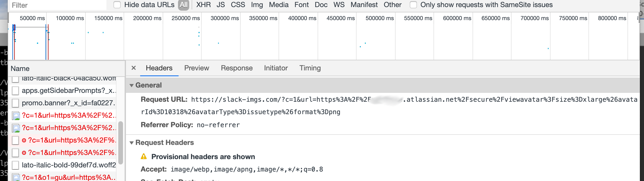
Task: Select the All requests filter
Action: pyautogui.click(x=184, y=5)
